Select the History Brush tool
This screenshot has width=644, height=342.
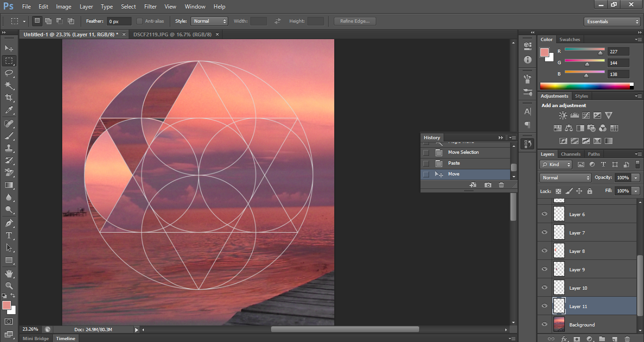[9, 160]
